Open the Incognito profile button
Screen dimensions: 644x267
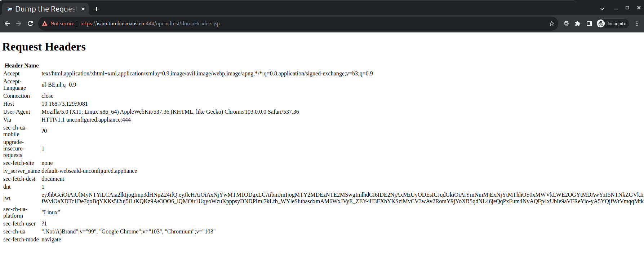(612, 23)
